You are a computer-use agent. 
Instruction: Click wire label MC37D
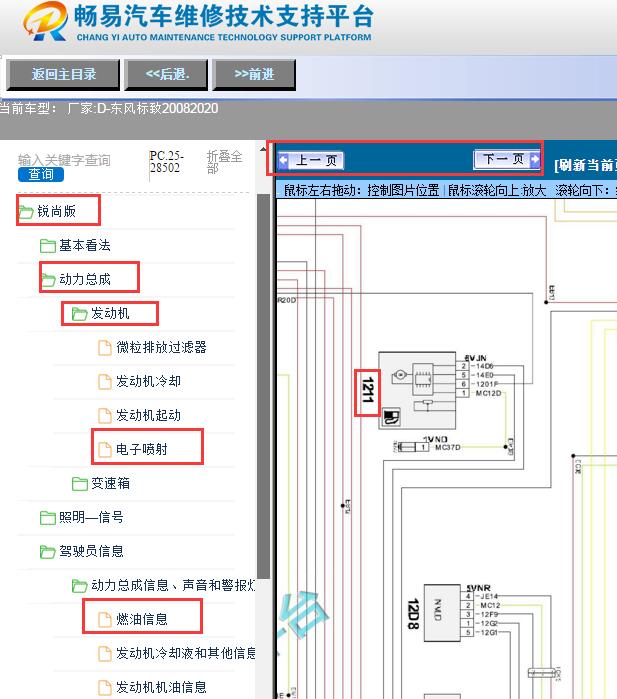tap(448, 447)
